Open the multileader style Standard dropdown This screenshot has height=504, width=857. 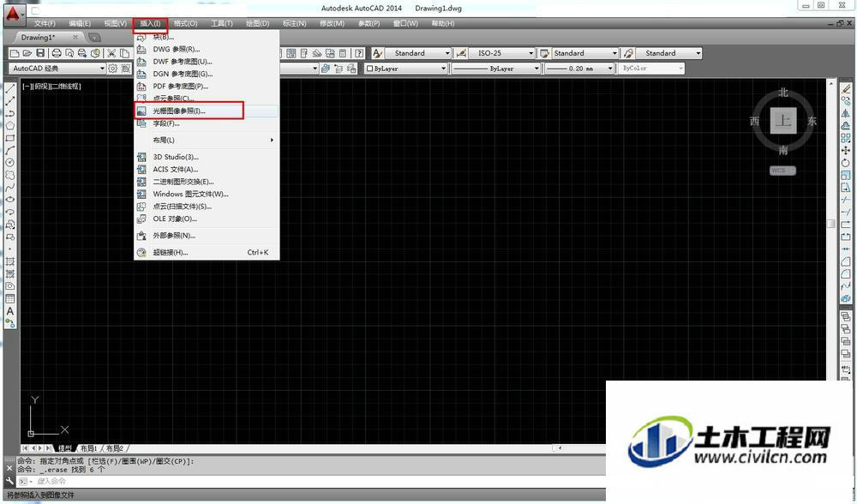click(x=668, y=53)
